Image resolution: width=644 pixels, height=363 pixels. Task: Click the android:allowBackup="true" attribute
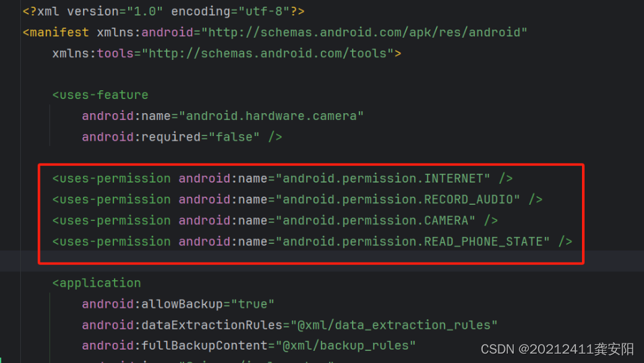(x=178, y=304)
